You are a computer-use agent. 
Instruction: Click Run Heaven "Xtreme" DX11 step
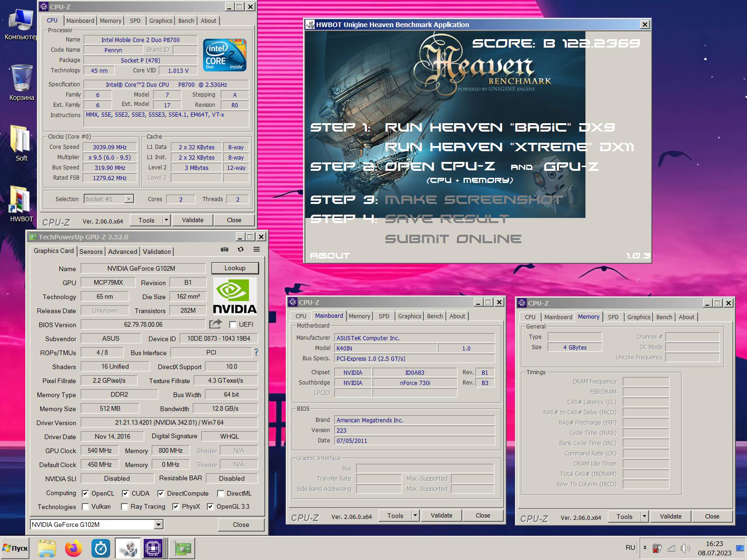(509, 147)
